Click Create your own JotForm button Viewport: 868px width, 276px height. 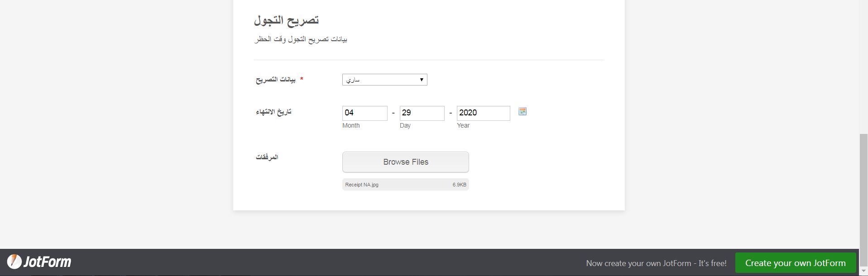[795, 263]
